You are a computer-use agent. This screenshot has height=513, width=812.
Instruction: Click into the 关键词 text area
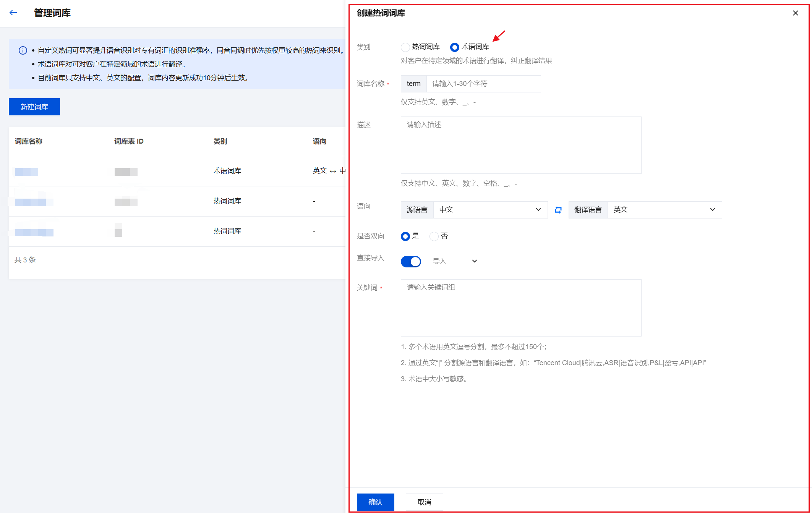point(521,308)
